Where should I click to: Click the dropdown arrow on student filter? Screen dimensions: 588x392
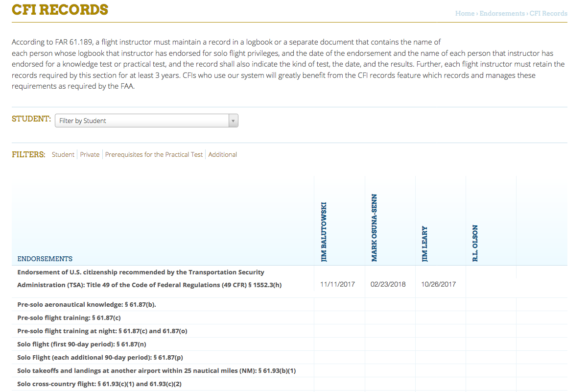coord(233,121)
